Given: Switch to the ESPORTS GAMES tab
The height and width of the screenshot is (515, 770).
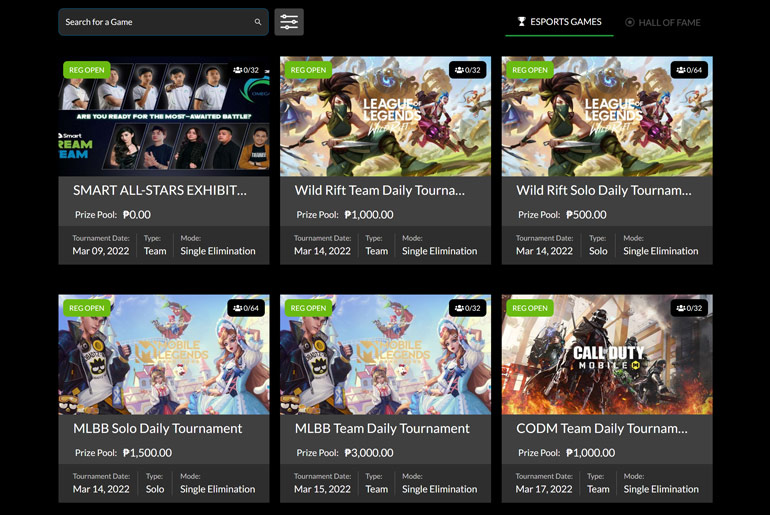Looking at the screenshot, I should 559,22.
